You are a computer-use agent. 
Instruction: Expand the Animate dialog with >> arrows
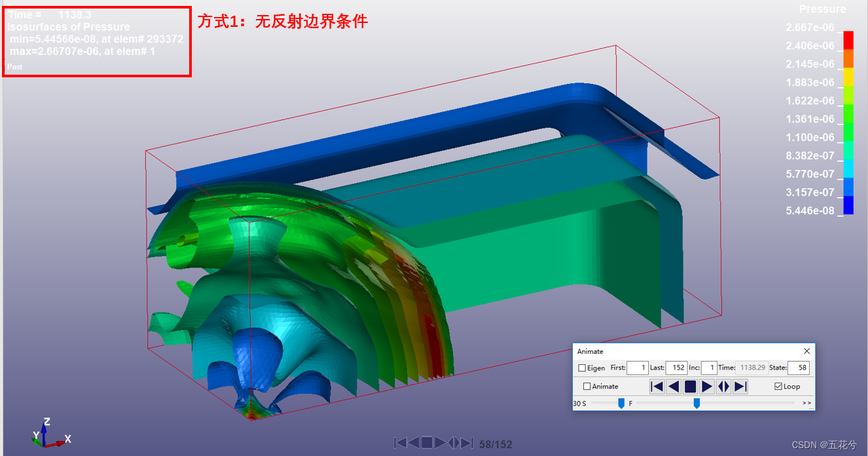[x=806, y=403]
